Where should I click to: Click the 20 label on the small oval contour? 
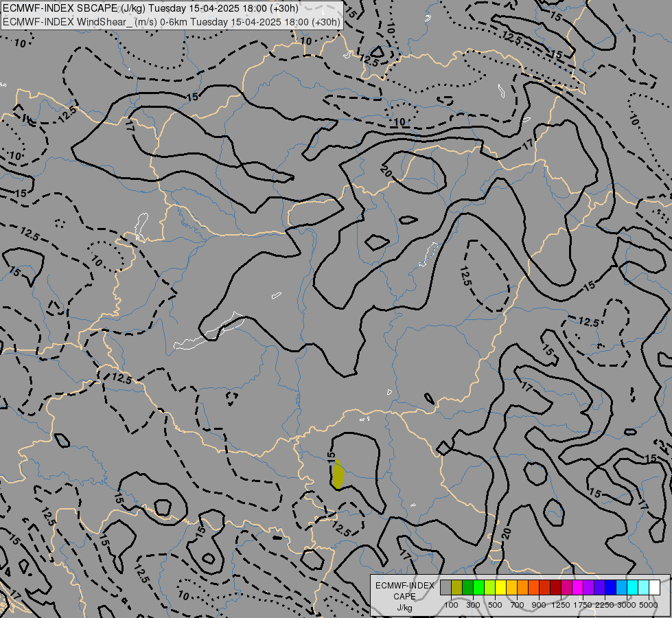pyautogui.click(x=386, y=171)
